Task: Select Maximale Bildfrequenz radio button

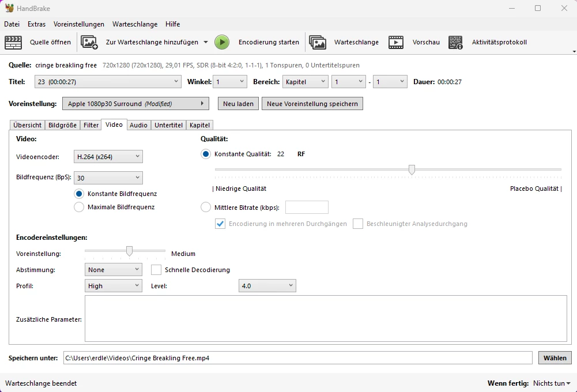Action: point(79,207)
